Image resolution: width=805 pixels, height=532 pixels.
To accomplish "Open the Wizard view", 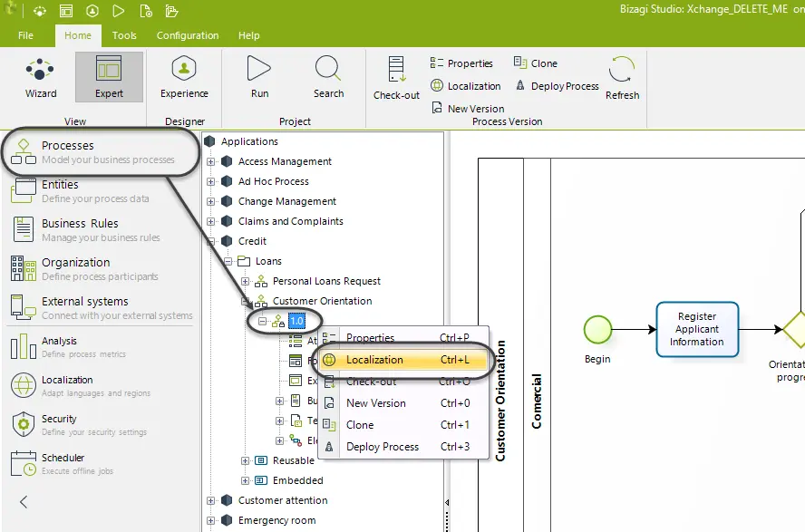I will [41, 77].
